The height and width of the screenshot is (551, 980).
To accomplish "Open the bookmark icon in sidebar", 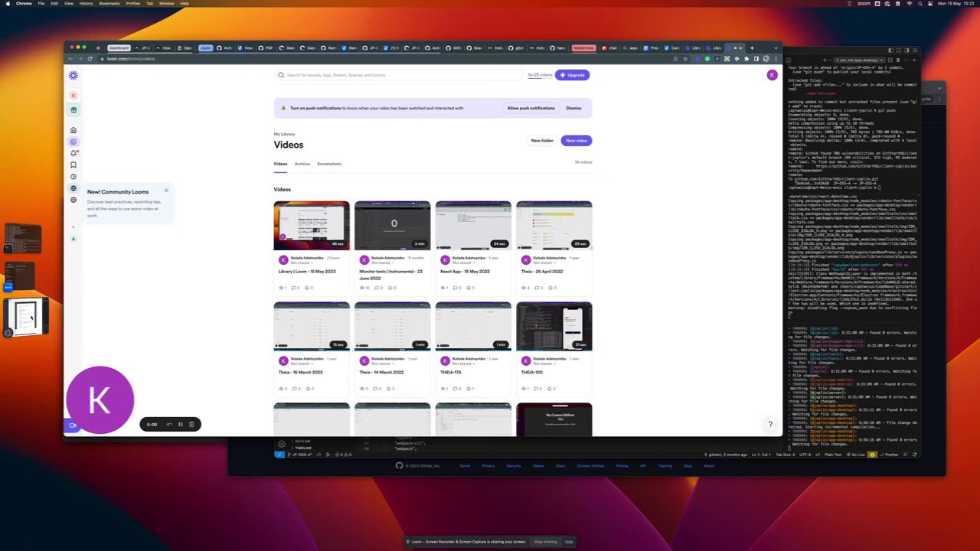I will point(73,165).
